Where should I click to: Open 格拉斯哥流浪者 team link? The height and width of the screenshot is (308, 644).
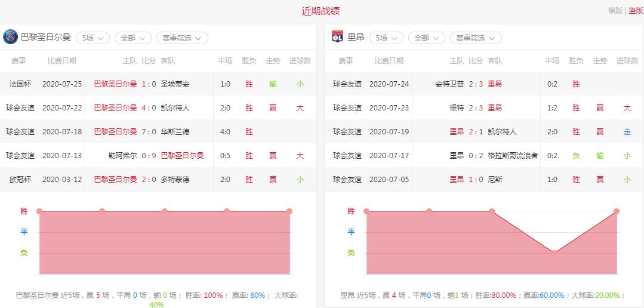click(513, 156)
